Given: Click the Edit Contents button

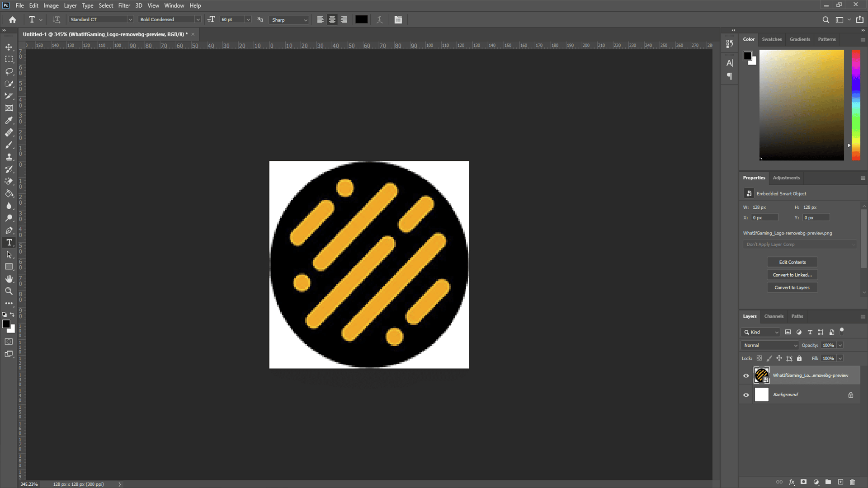Looking at the screenshot, I should (x=792, y=262).
